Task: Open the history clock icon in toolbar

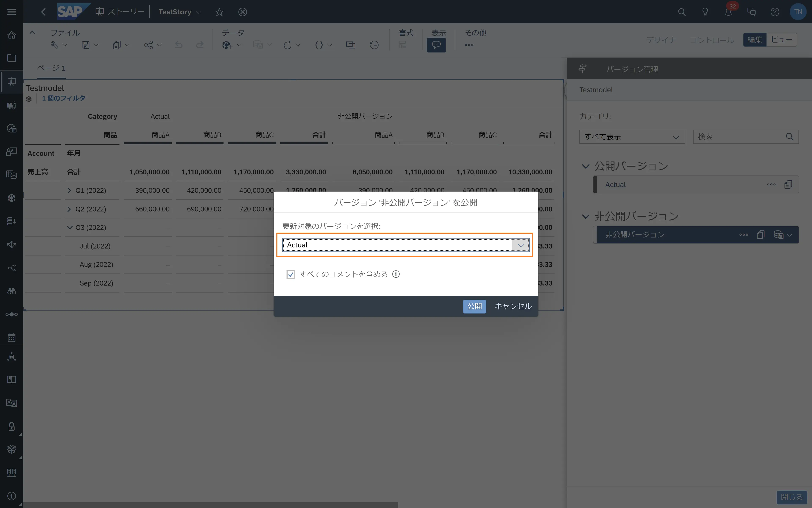Action: [x=374, y=45]
